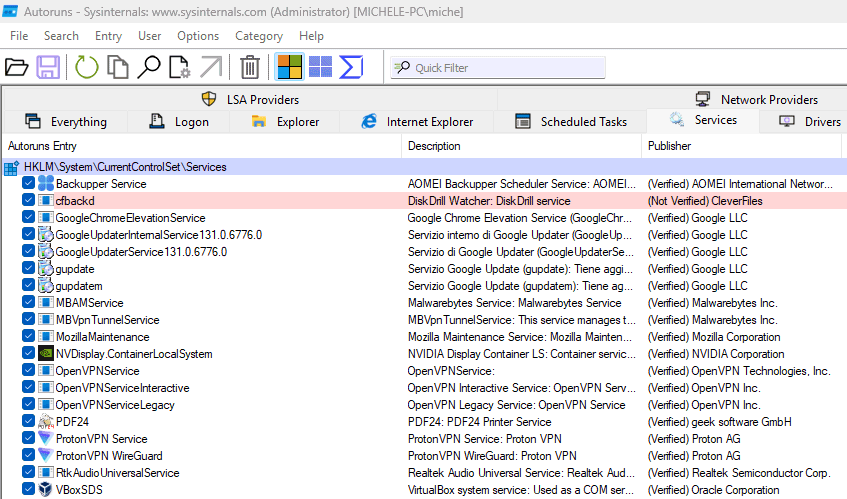Uncheck the MBVpnTunnelService checkbox
Viewport: 847px width, 499px height.
click(29, 320)
